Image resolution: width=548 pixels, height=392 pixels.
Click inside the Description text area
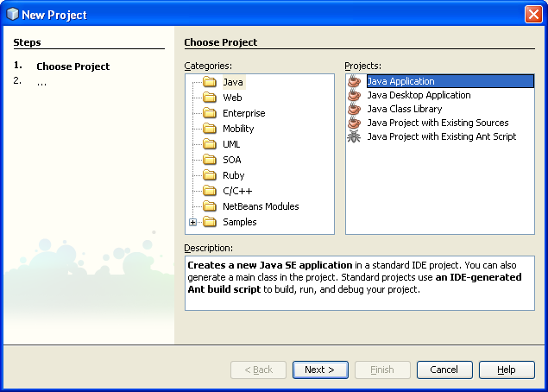359,282
